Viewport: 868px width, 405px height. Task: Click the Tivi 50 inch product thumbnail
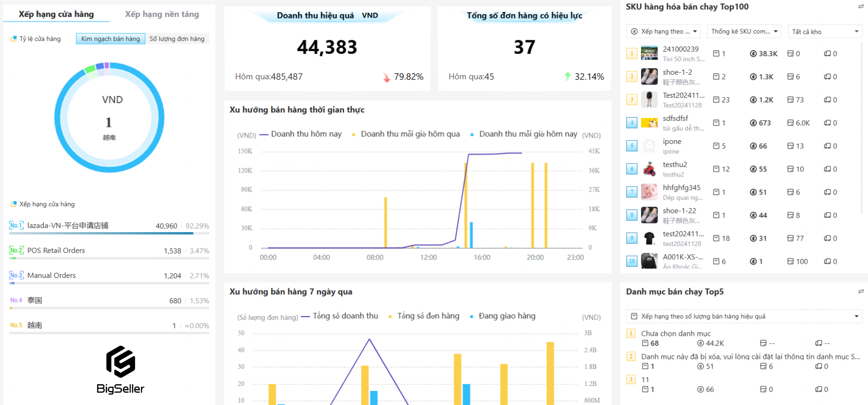tap(649, 53)
